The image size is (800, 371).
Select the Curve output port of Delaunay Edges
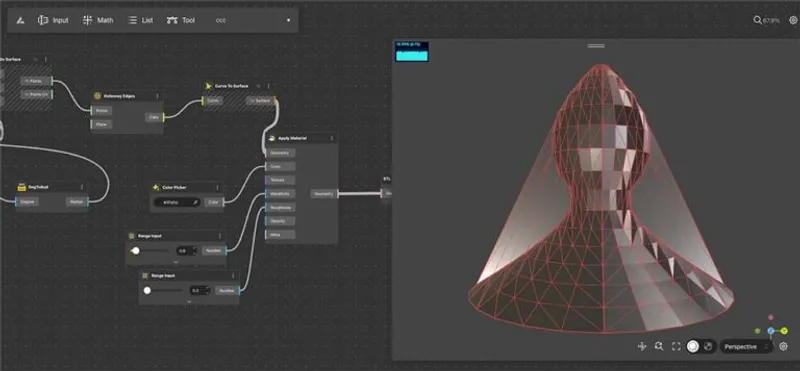point(154,117)
